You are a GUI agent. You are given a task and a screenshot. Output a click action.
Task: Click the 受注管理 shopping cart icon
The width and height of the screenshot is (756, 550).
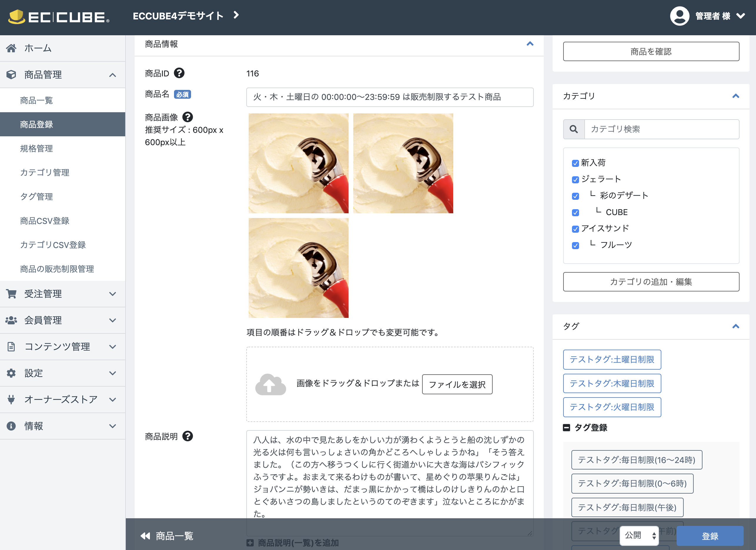click(x=11, y=294)
